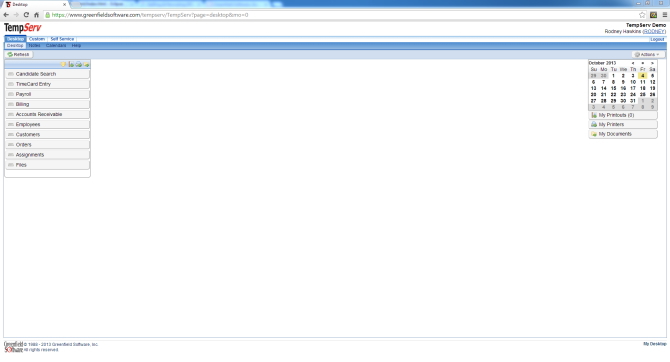This screenshot has width=670, height=362.
Task: Click the document icon in the left panel header
Action: [x=71, y=64]
